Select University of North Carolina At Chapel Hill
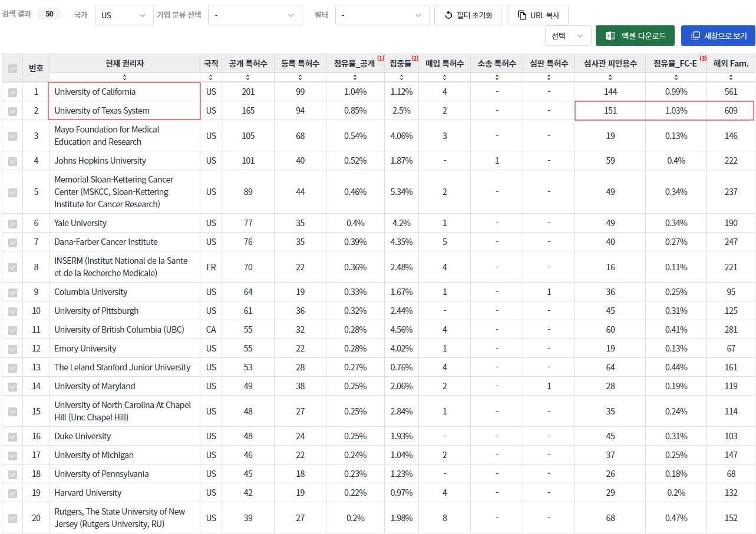 tap(124, 412)
